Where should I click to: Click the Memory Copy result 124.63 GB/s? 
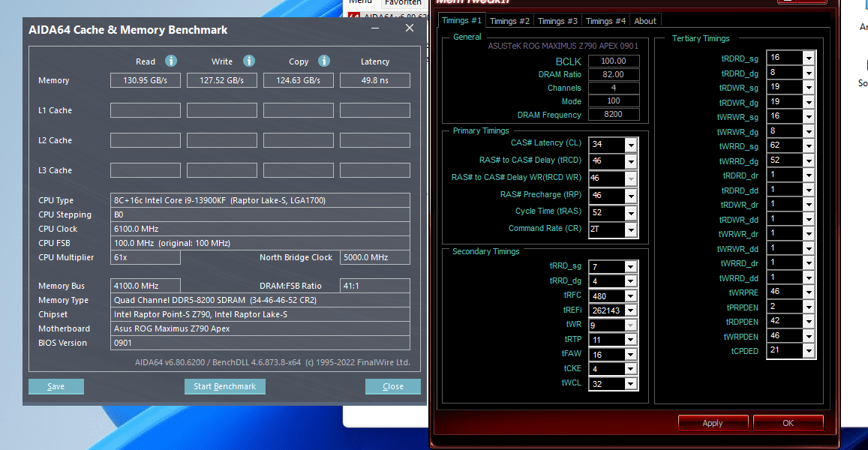[x=299, y=80]
